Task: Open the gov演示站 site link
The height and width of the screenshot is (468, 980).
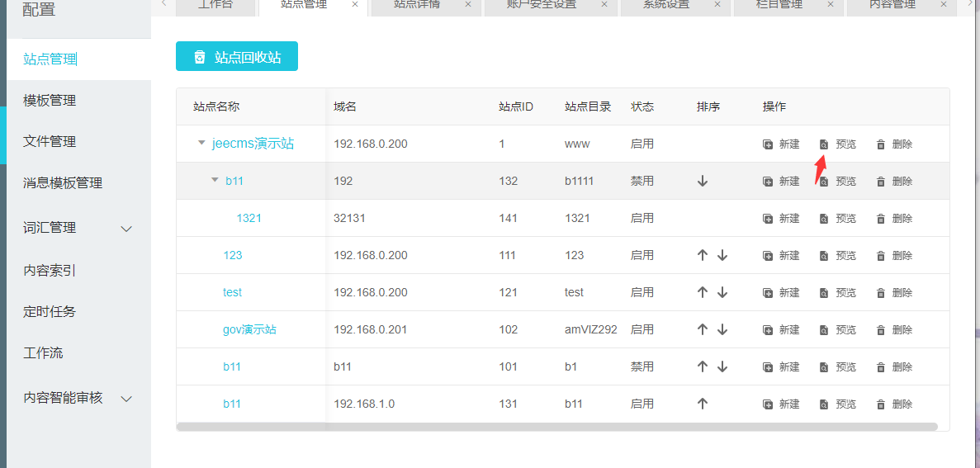Action: tap(249, 329)
